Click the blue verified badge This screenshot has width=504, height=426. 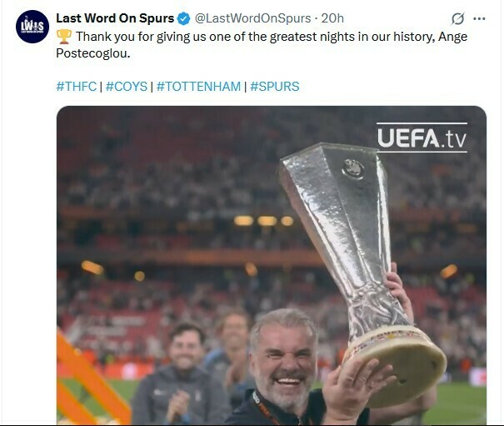click(184, 18)
